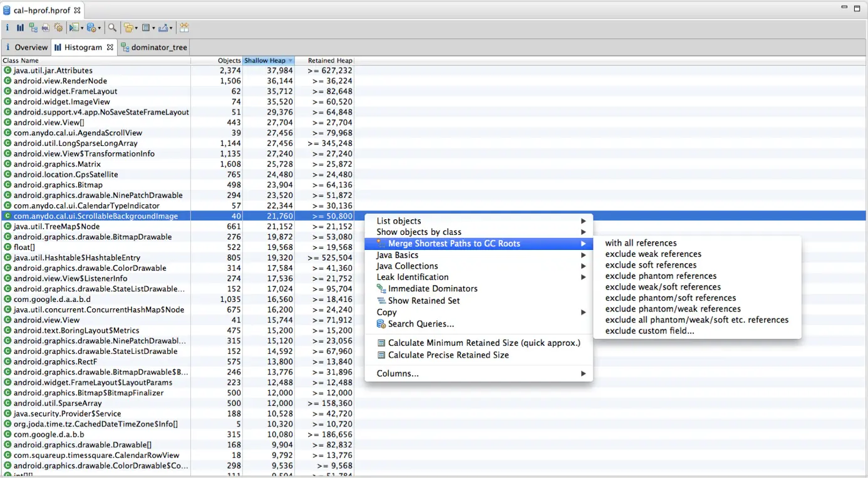Select the android.location.GpsSatellite row
The image size is (868, 478).
point(434,175)
